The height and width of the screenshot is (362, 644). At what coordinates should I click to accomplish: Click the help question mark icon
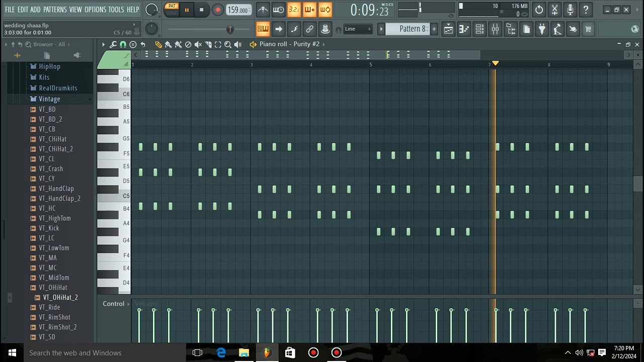coord(586,10)
